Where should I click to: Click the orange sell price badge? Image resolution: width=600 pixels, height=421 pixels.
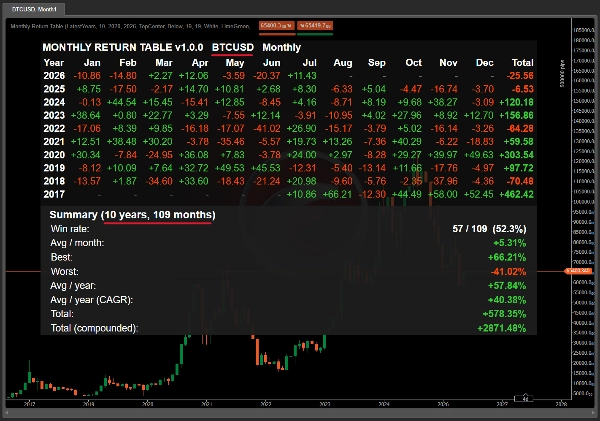(277, 26)
